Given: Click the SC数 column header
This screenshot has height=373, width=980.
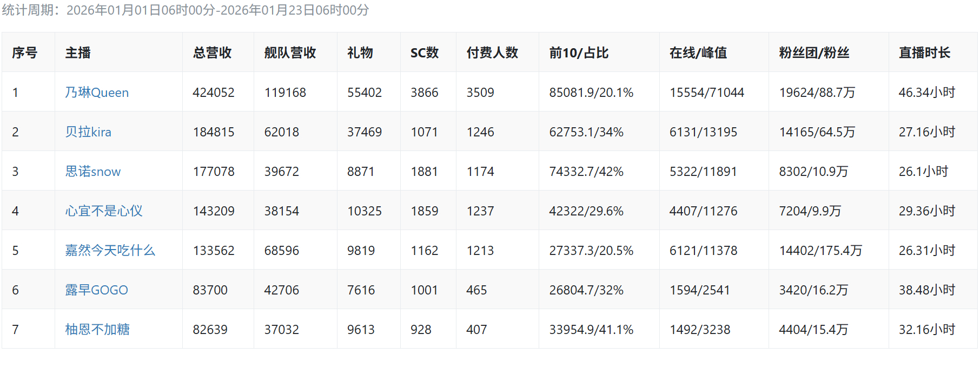Looking at the screenshot, I should coord(425,53).
